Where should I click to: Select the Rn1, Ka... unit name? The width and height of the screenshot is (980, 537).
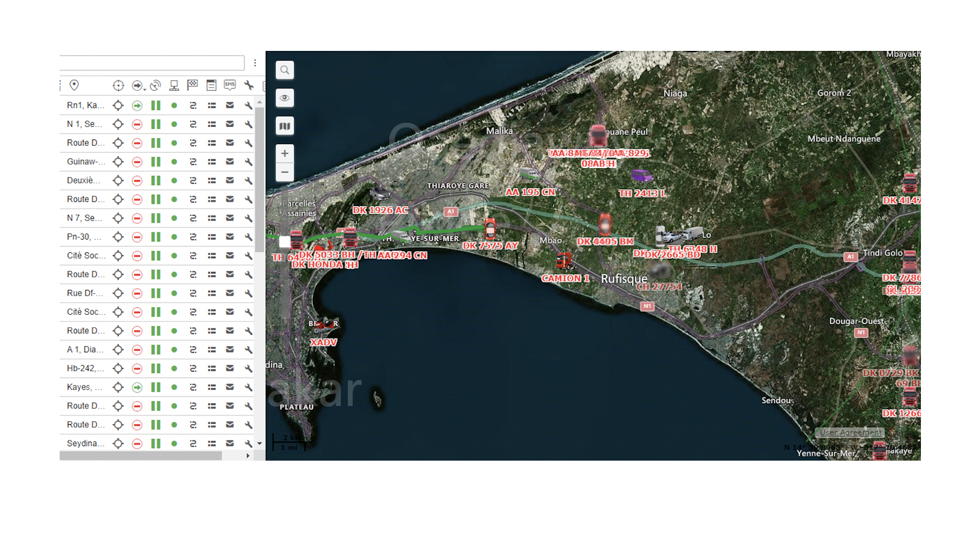(x=86, y=105)
